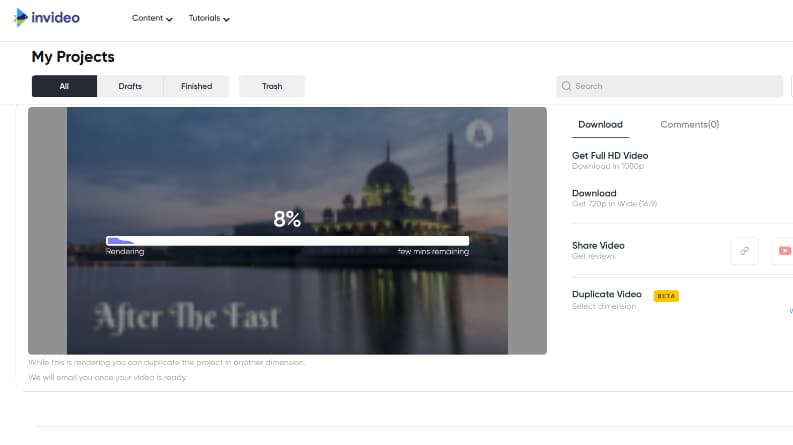
Task: Click the Rendering status label
Action: (x=125, y=251)
